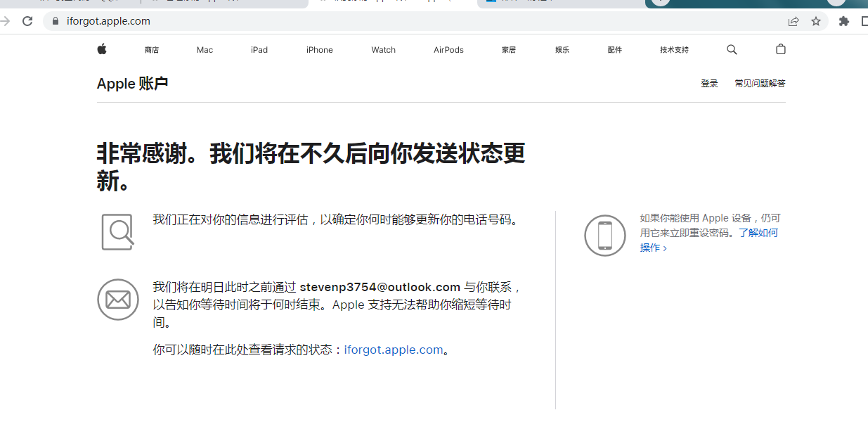Open the Mac menu item
The height and width of the screenshot is (448, 868).
coord(205,50)
